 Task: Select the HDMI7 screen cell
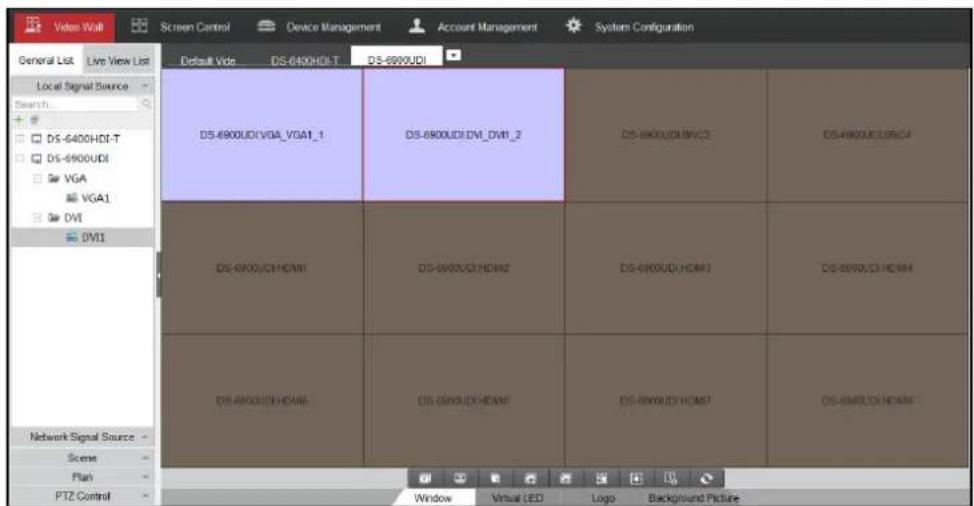click(665, 400)
